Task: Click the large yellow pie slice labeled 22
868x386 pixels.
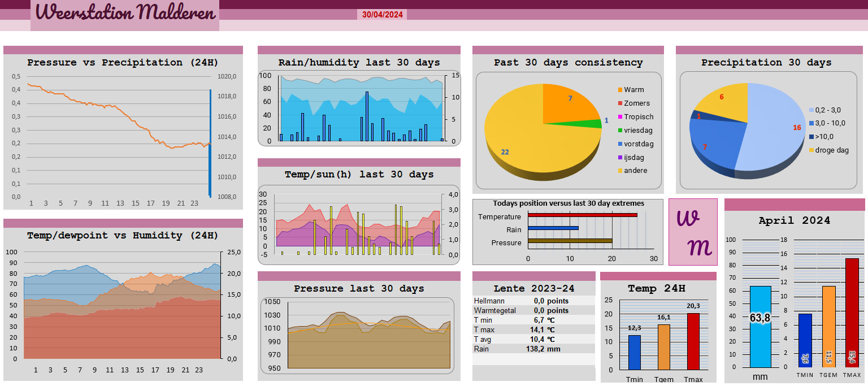Action: [520, 147]
